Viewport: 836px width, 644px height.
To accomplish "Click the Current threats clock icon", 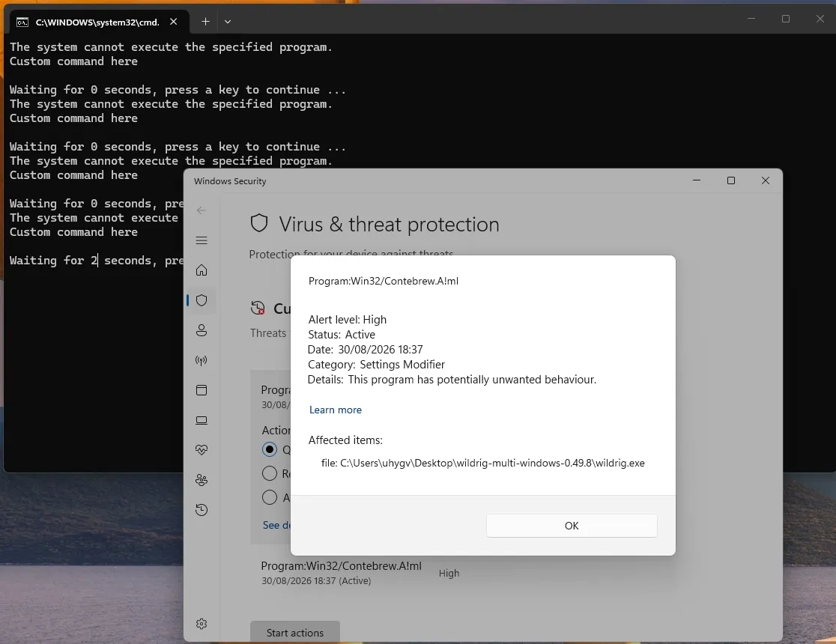I will click(x=258, y=308).
